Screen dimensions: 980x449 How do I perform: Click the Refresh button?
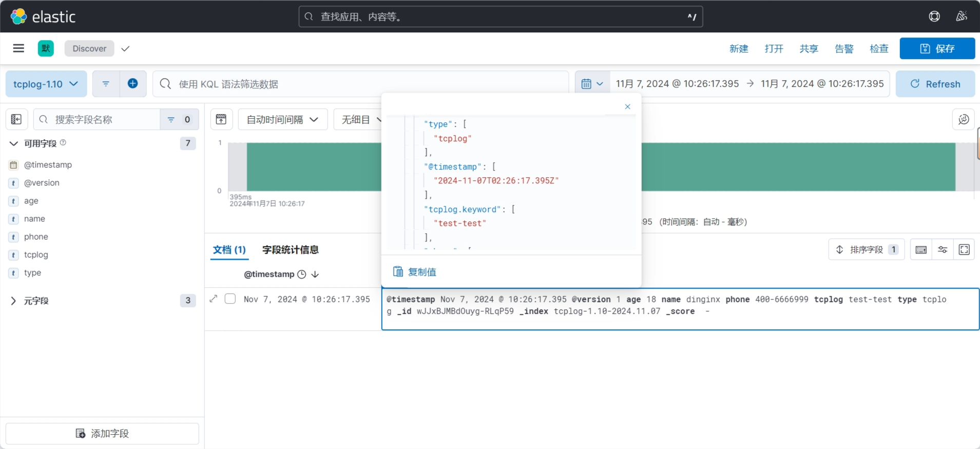[x=935, y=84]
